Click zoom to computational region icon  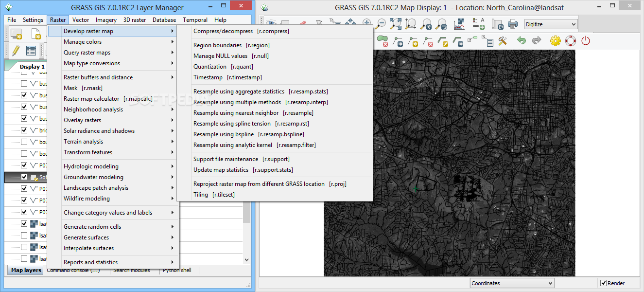point(411,23)
